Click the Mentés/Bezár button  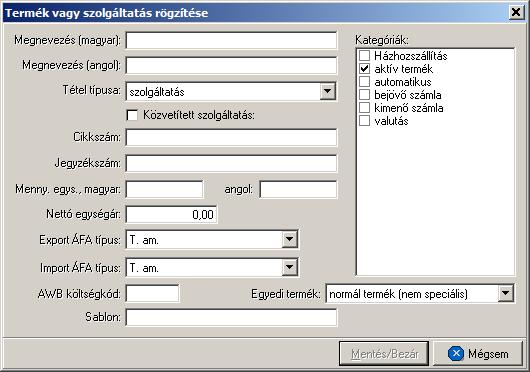pyautogui.click(x=384, y=353)
